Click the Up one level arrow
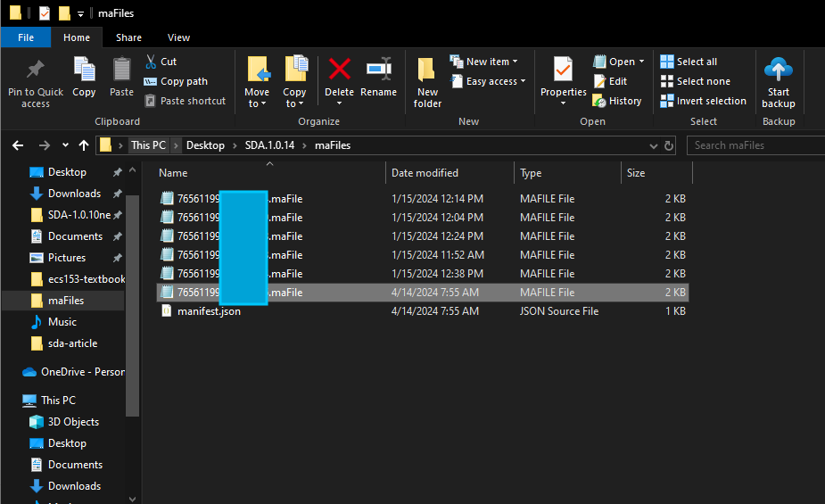 pos(84,145)
